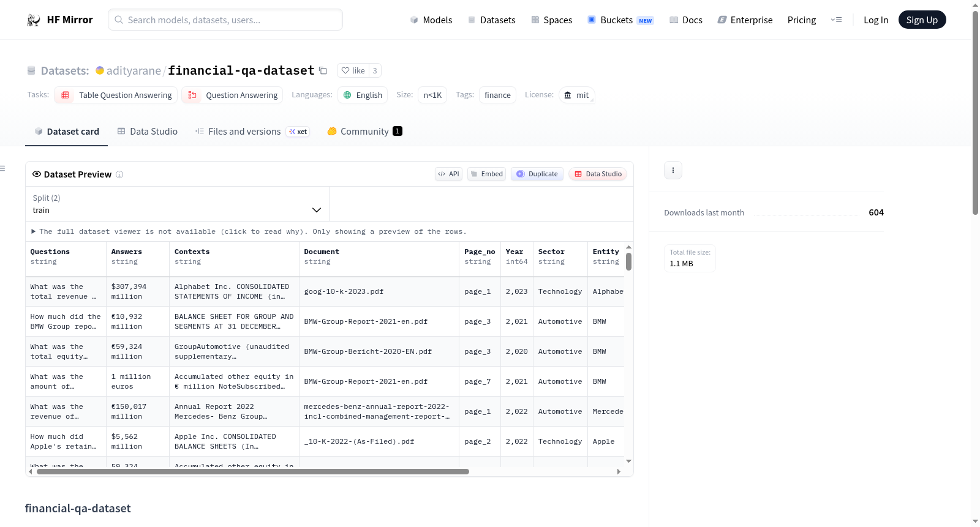Click the n<1K size tag
Screen dimensions: 980x527
[x=432, y=95]
